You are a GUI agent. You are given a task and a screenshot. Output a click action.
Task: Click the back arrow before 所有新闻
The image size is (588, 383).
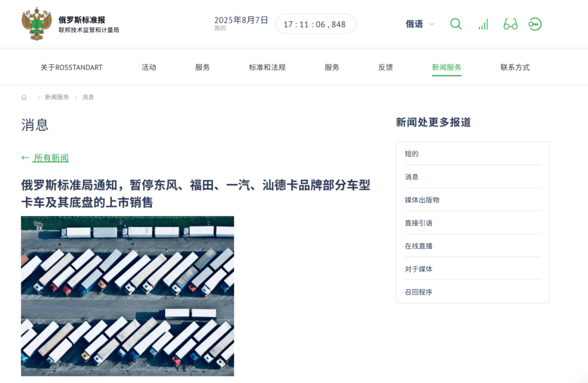click(x=25, y=158)
